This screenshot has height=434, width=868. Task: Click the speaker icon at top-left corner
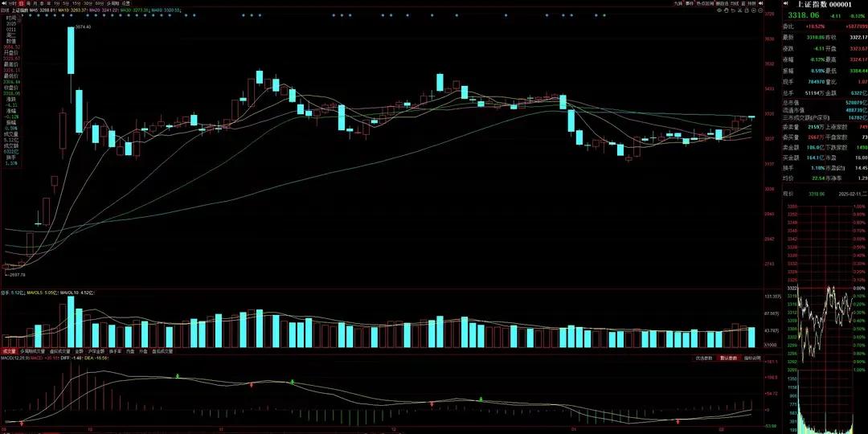(4, 3)
